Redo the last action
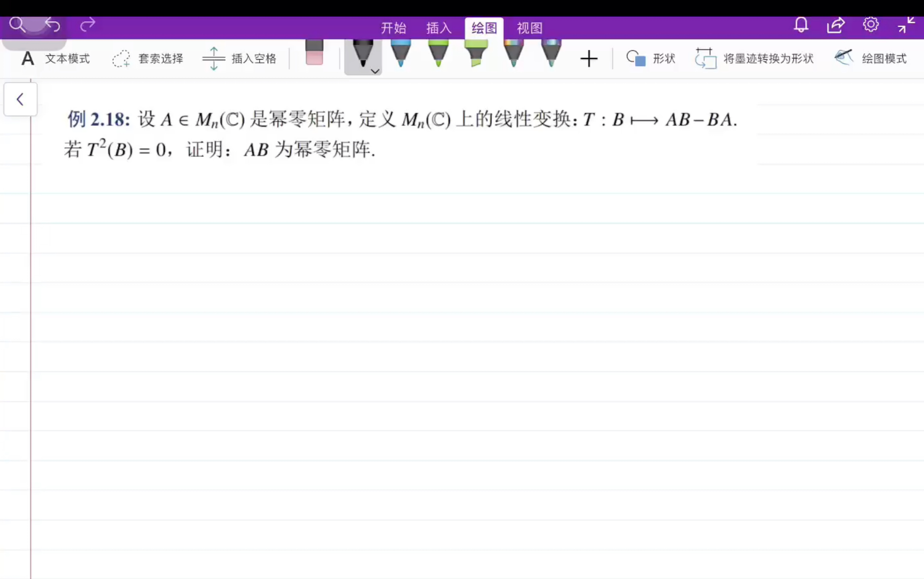 [x=87, y=25]
